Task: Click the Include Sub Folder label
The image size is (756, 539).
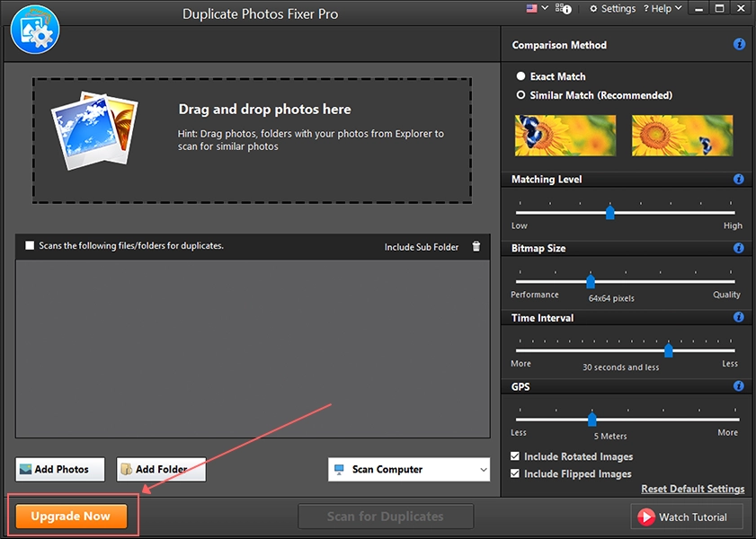Action: tap(422, 247)
